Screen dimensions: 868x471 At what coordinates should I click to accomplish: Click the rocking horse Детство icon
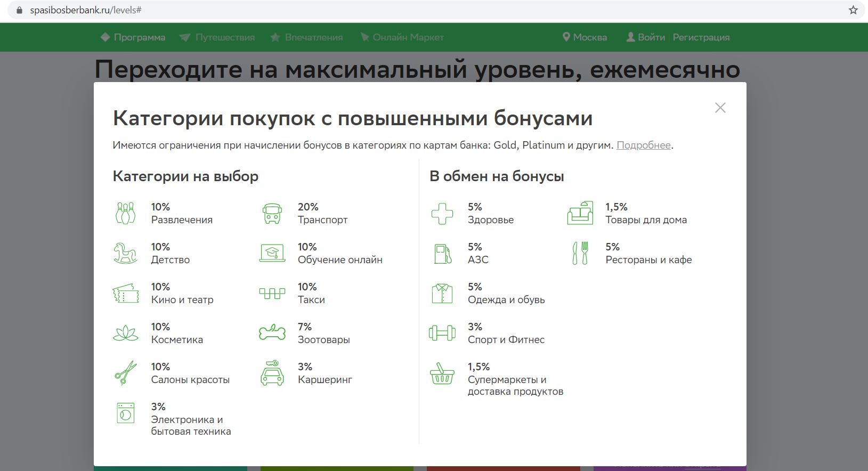coord(125,253)
